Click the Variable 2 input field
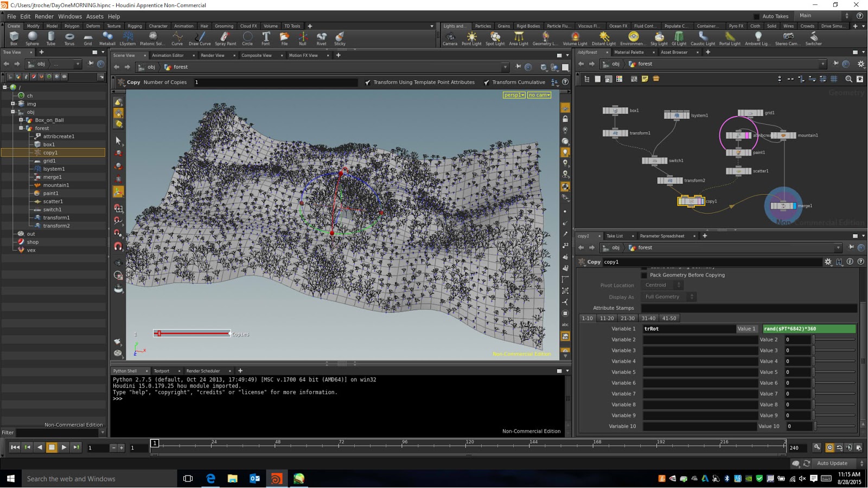The image size is (868, 488). pos(699,339)
